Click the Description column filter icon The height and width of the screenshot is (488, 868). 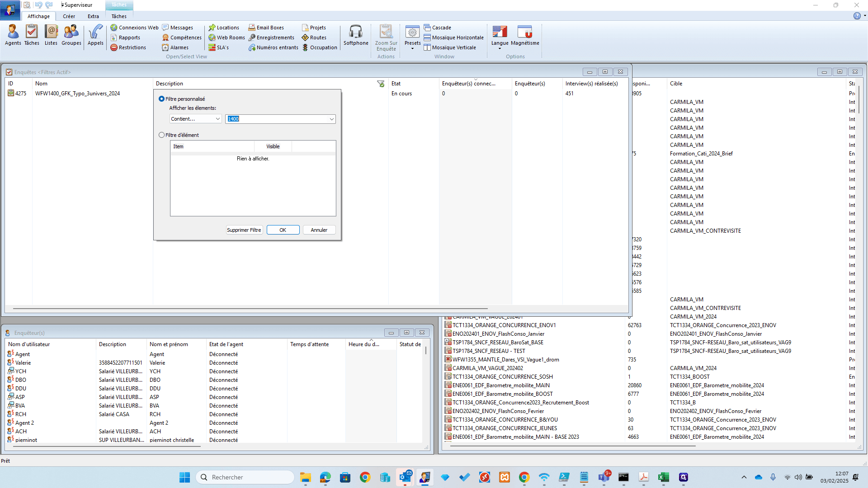[381, 84]
